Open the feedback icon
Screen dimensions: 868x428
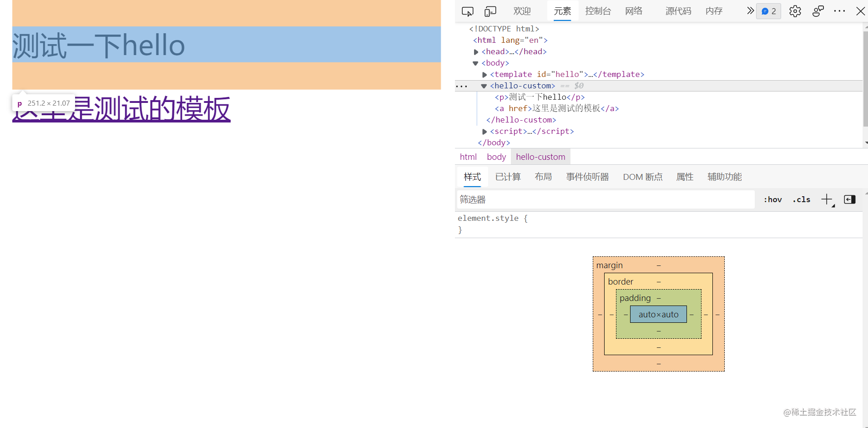(818, 11)
